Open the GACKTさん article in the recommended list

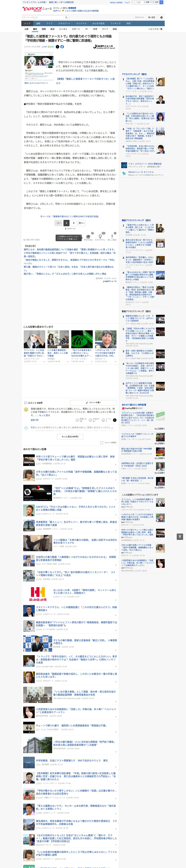tap(76, 508)
